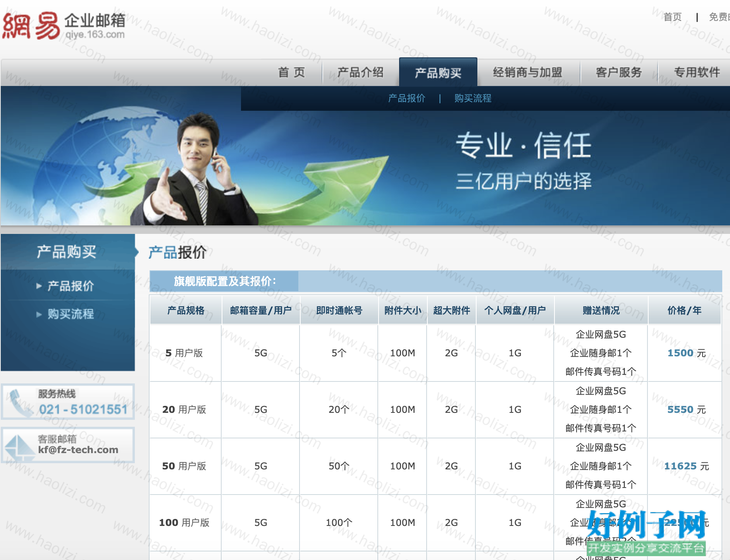The image size is (730, 560).
Task: Click the 50 用户版 row label
Action: tap(184, 466)
